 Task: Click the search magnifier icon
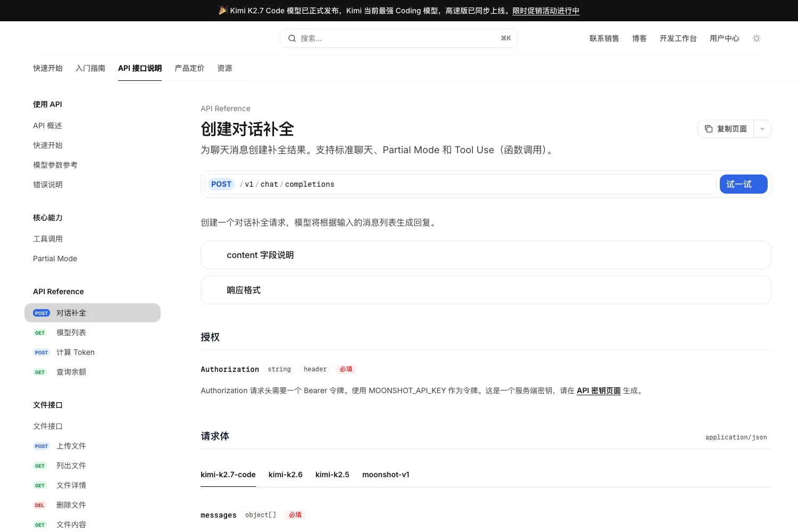click(x=292, y=38)
